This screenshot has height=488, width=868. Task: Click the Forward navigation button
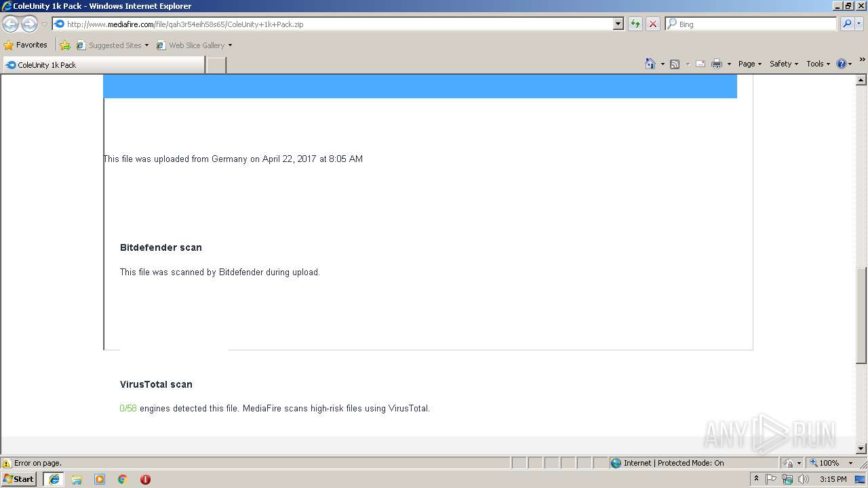coord(29,24)
